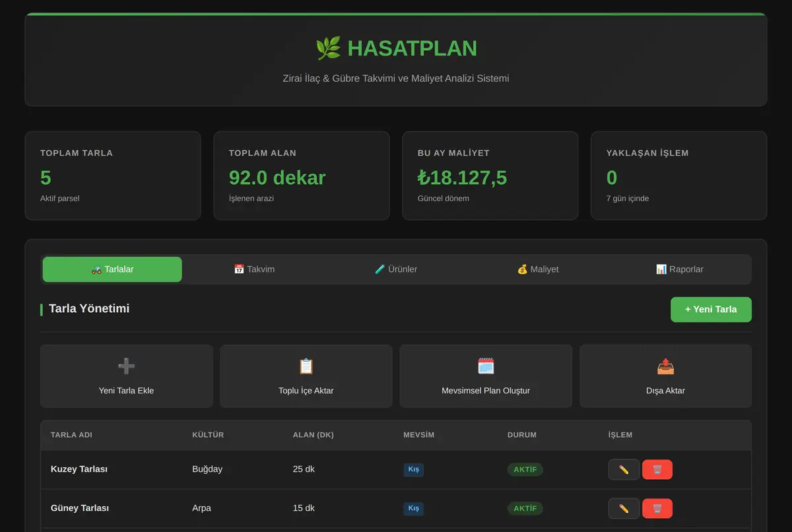Click the Durum column header

pyautogui.click(x=522, y=435)
